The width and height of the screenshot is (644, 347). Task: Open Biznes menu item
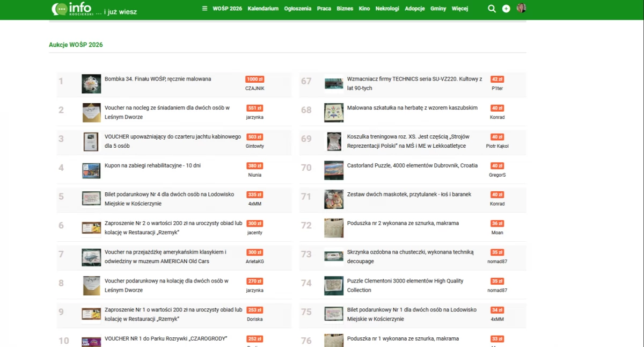[345, 9]
